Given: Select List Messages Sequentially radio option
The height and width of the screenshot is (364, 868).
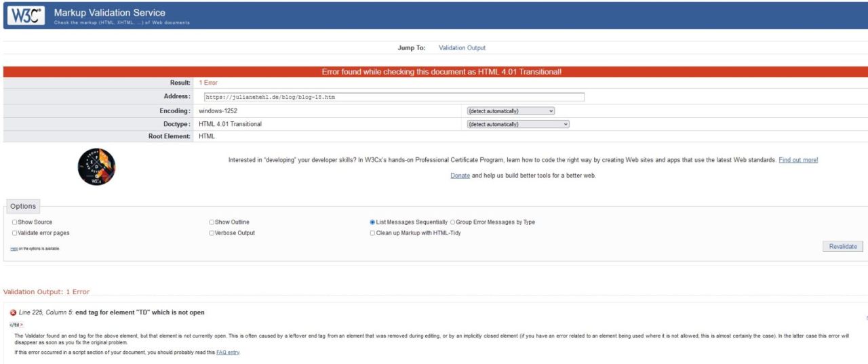Looking at the screenshot, I should tap(372, 222).
